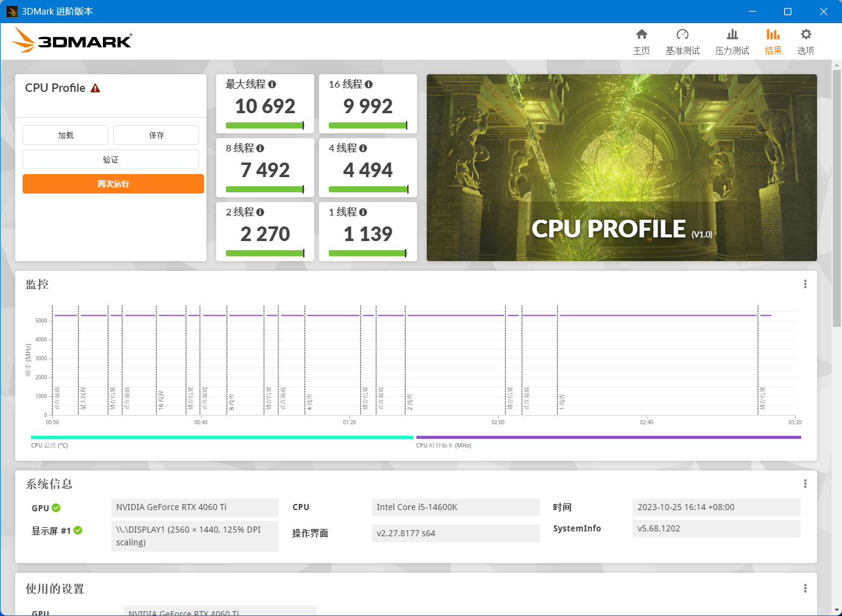Click info icon beside 最大线程
The height and width of the screenshot is (616, 842).
point(272,85)
